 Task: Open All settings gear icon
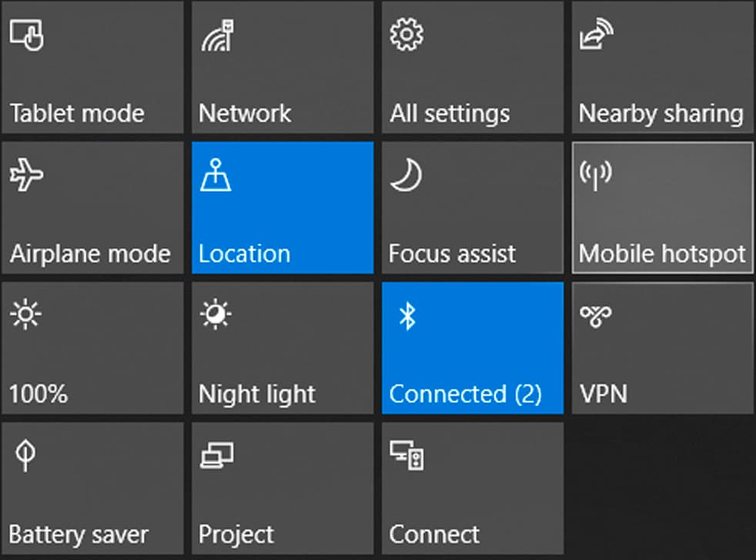(x=406, y=35)
